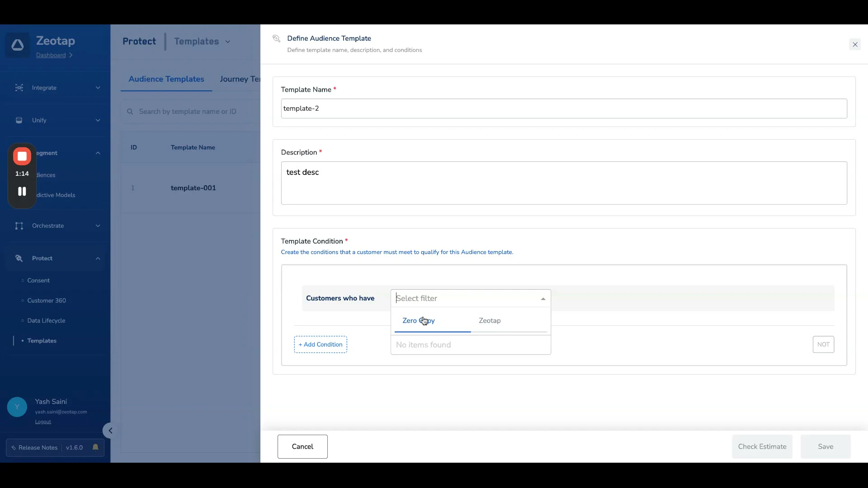Image resolution: width=868 pixels, height=488 pixels.
Task: Expand the Integrate menu chevron
Action: coord(98,88)
